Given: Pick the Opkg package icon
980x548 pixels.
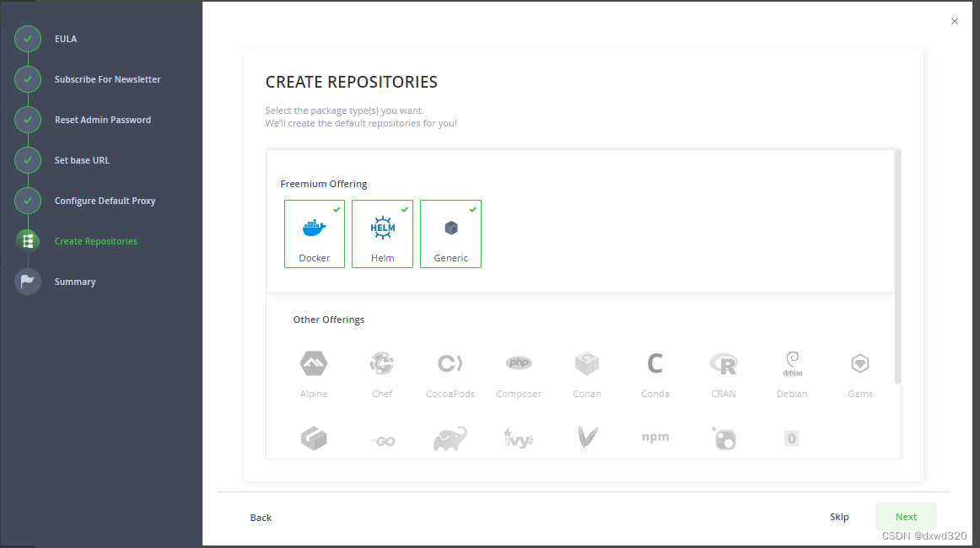Looking at the screenshot, I should point(792,438).
